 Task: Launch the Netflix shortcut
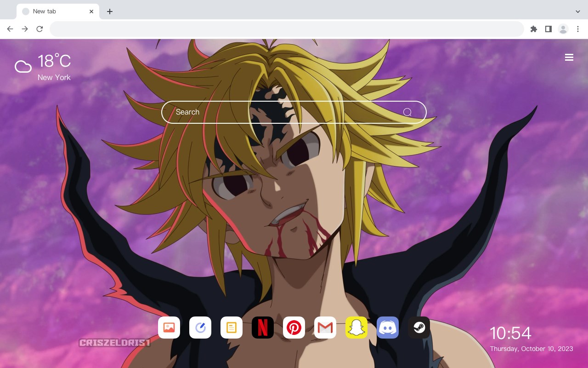pos(263,328)
